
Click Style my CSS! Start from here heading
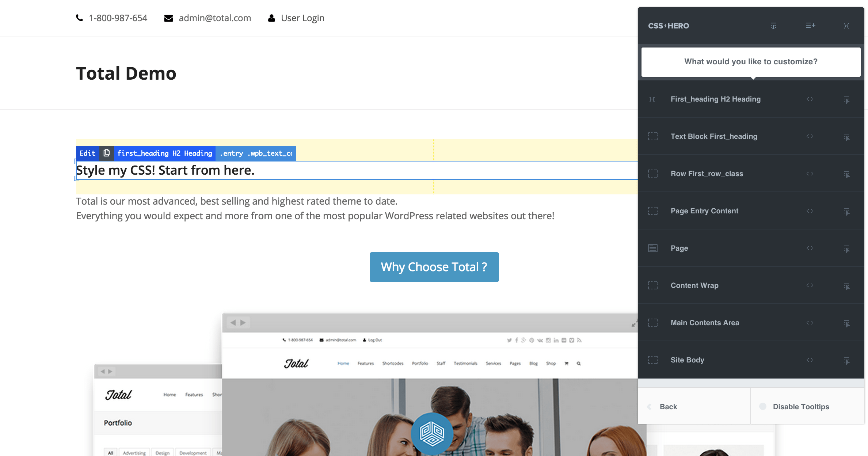[165, 170]
